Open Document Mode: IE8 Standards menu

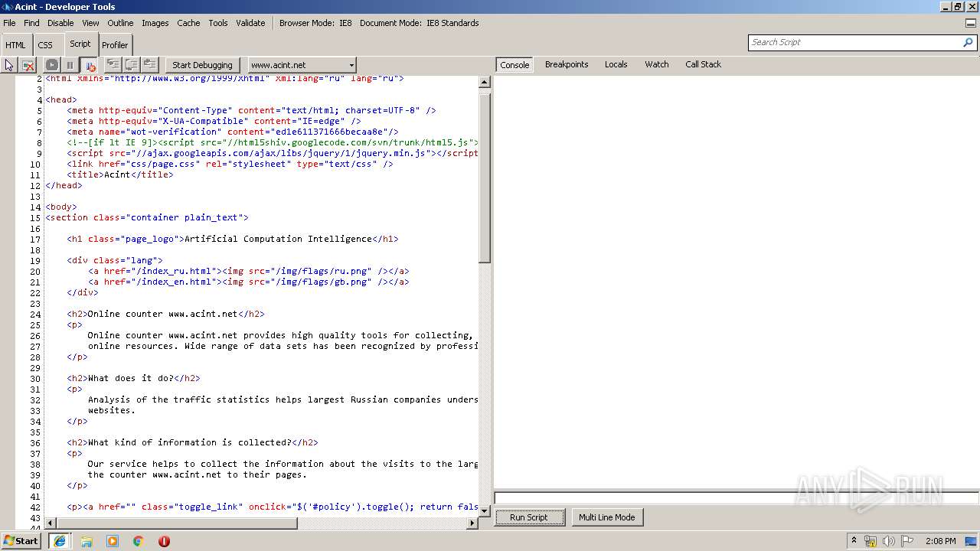pyautogui.click(x=420, y=23)
